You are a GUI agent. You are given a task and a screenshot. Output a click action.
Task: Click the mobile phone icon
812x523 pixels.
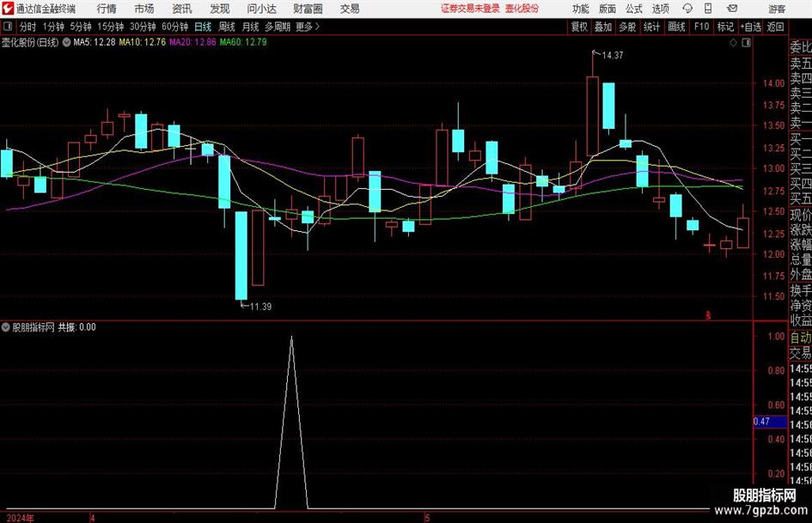point(708,9)
